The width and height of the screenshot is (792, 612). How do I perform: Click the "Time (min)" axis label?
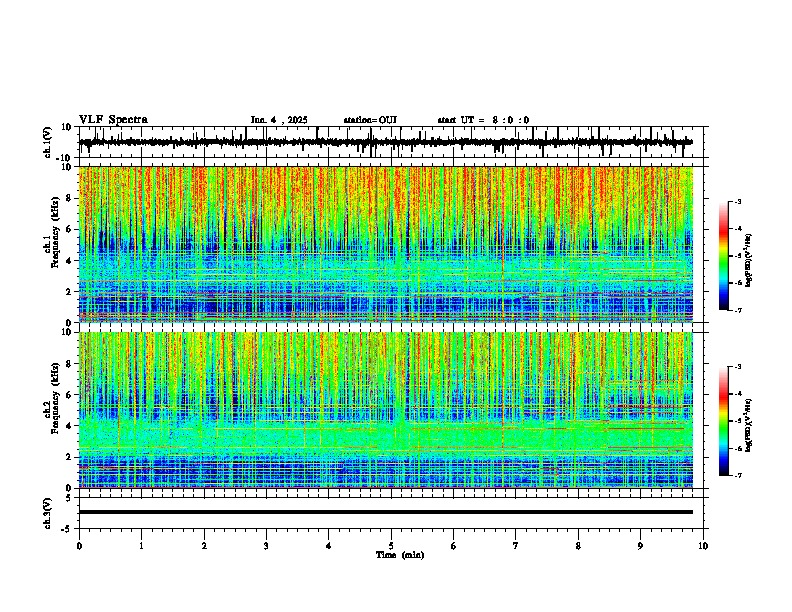(x=400, y=555)
